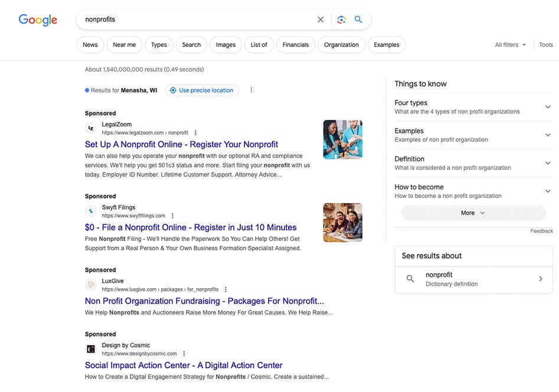Open "Set Up A Nonprofit Online" link
Screen dimensions: 559x392
coord(181,144)
